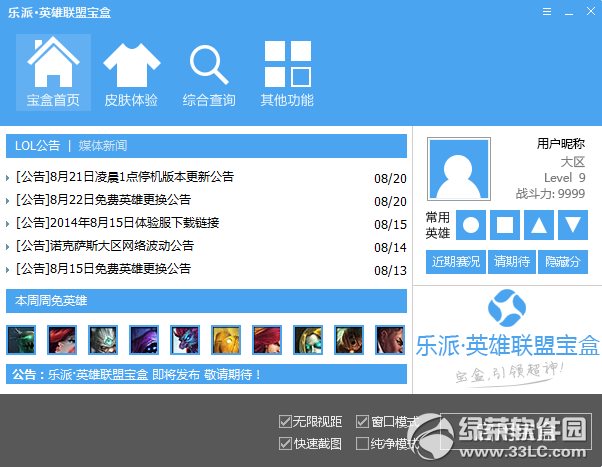Screen dimensions: 602x467
Task: Select the circle favorite hero slot
Action: pyautogui.click(x=471, y=225)
